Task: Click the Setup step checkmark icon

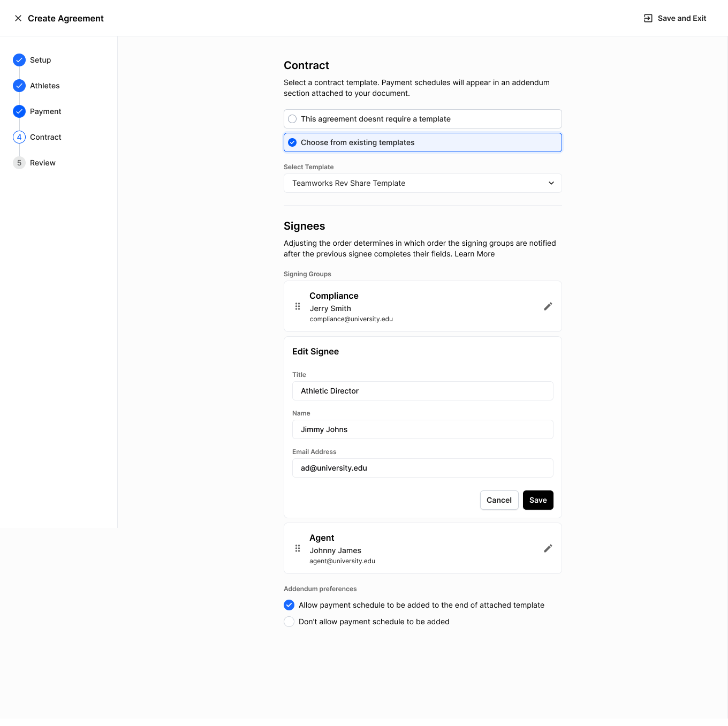Action: tap(19, 60)
